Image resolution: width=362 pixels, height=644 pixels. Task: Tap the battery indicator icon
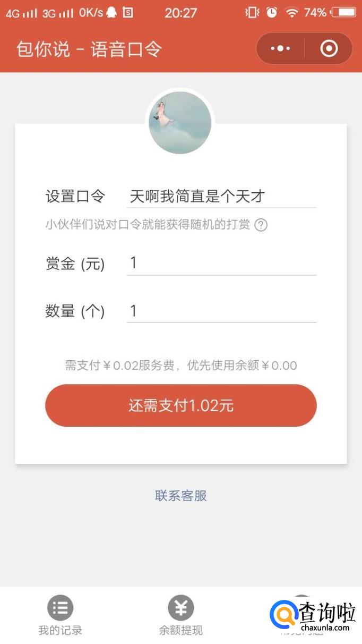tap(342, 12)
